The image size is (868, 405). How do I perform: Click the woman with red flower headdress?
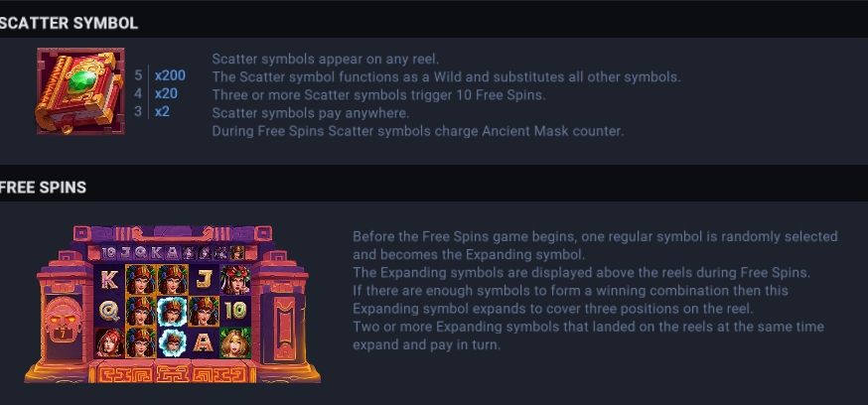[235, 279]
